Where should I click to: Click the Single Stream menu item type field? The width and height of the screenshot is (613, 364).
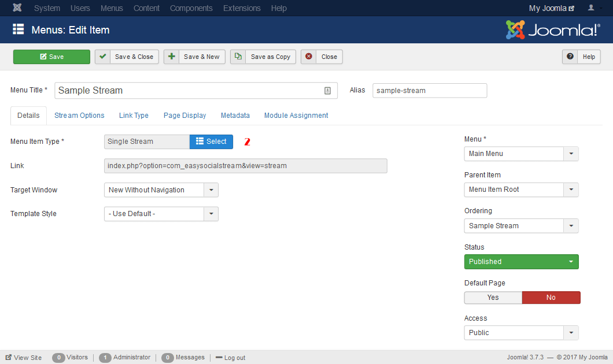click(147, 142)
